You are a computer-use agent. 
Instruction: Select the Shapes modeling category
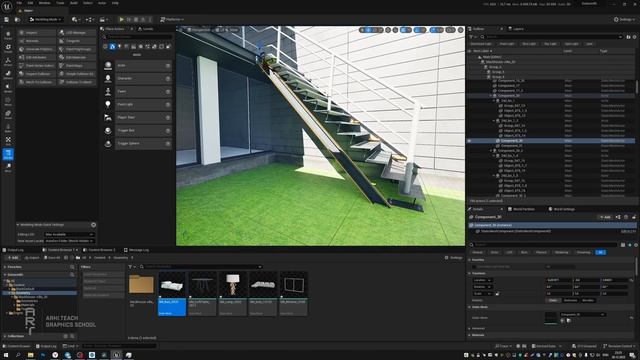[x=8, y=36]
